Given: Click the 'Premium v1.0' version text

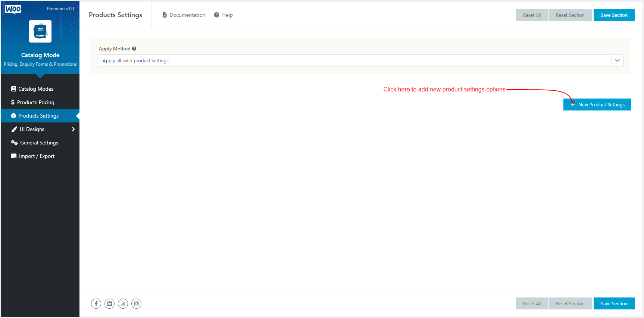Looking at the screenshot, I should click(60, 8).
